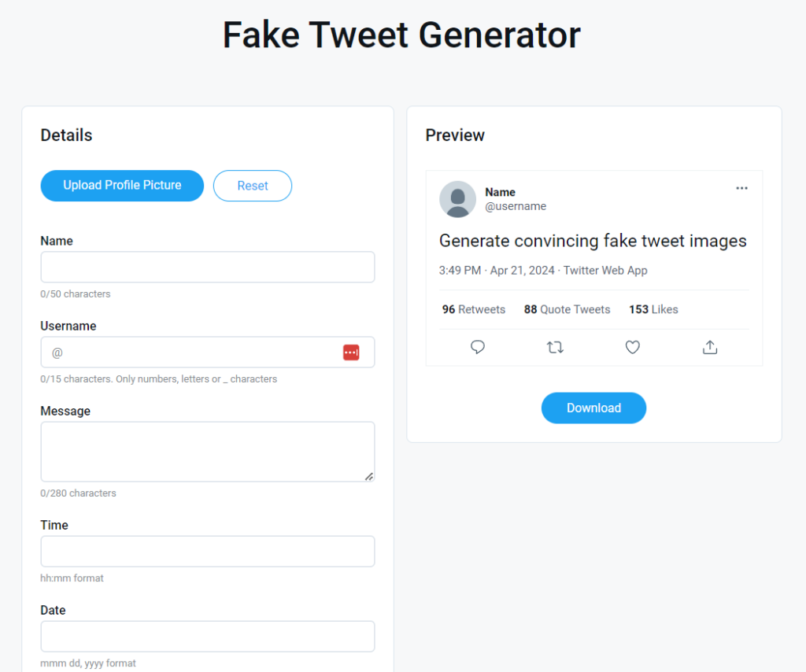
Task: Click inside the Name input field
Action: click(x=207, y=267)
